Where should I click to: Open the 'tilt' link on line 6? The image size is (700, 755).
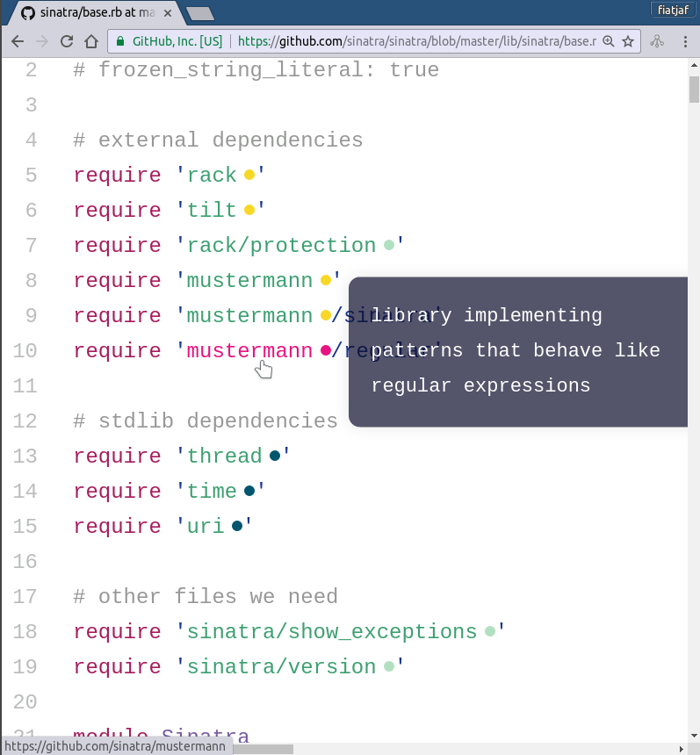tap(212, 211)
